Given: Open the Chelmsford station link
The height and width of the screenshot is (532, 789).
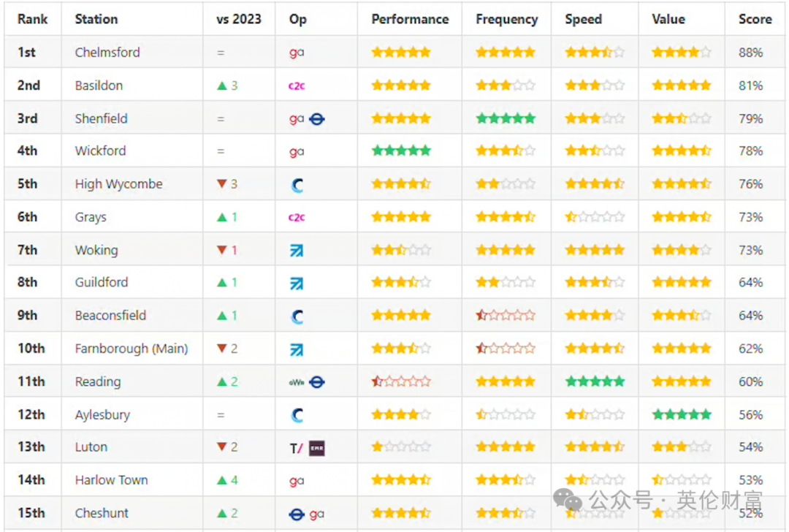Looking at the screenshot, I should click(x=107, y=53).
